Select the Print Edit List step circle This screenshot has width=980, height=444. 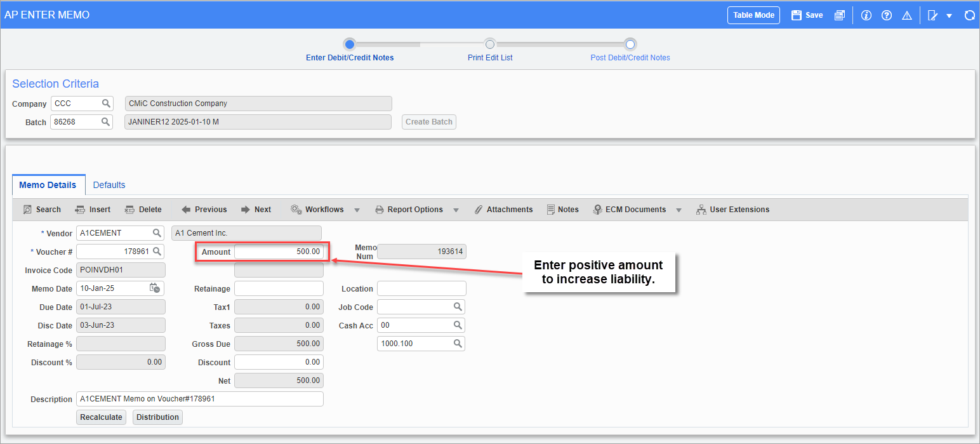point(490,44)
